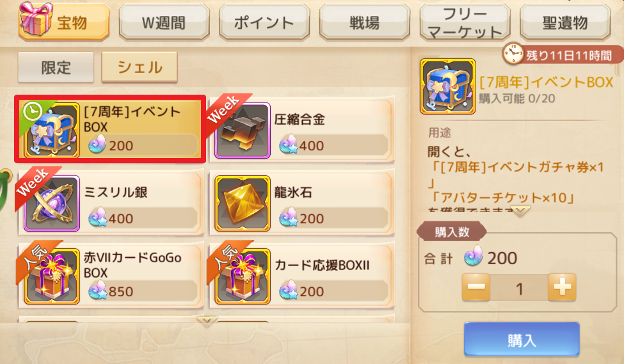Increase purchase quantity with plus button
Screen dimensions: 624x364
pos(562,287)
